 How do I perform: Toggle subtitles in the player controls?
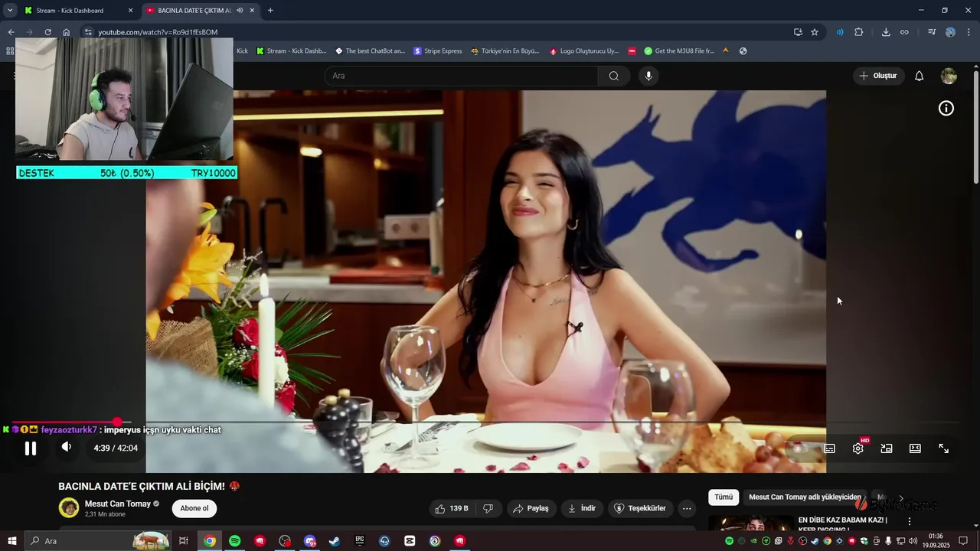(x=829, y=448)
